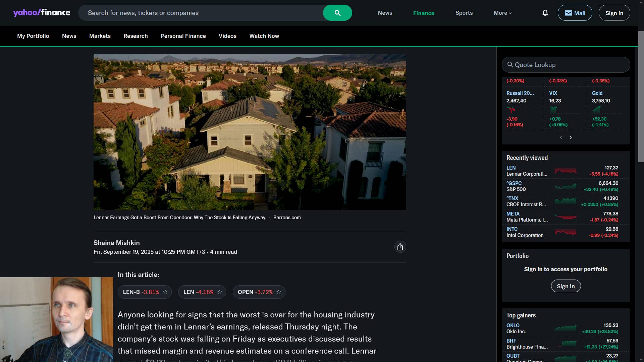Viewport: 644px width, 362px height.
Task: Open the Markets navigation menu
Action: (x=100, y=36)
